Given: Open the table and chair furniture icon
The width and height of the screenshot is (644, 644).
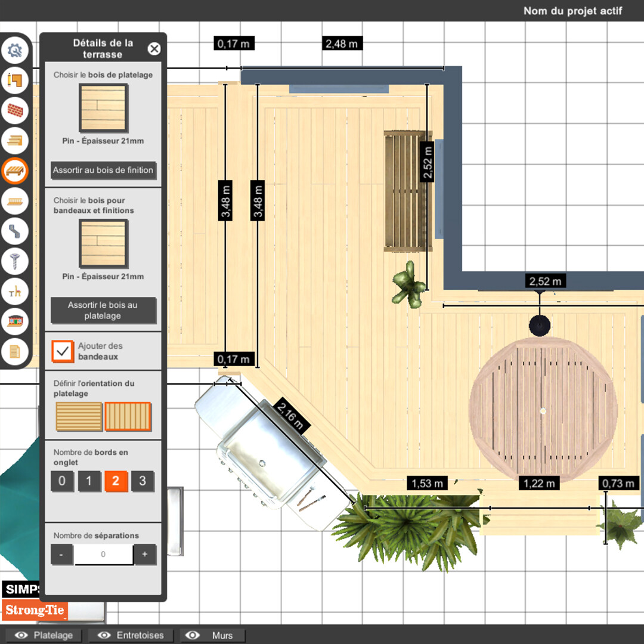Looking at the screenshot, I should point(15,292).
